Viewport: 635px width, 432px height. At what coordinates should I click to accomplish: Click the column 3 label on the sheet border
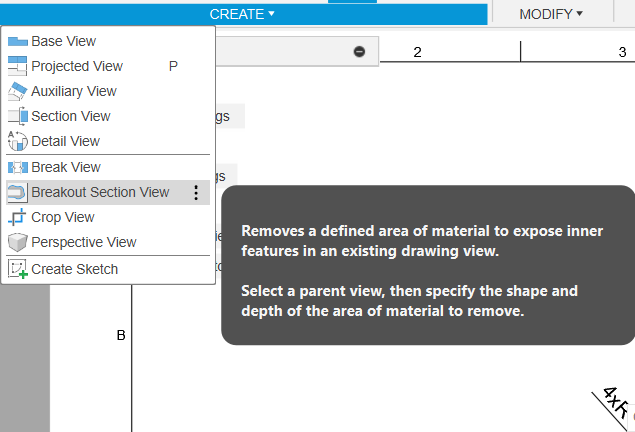621,52
